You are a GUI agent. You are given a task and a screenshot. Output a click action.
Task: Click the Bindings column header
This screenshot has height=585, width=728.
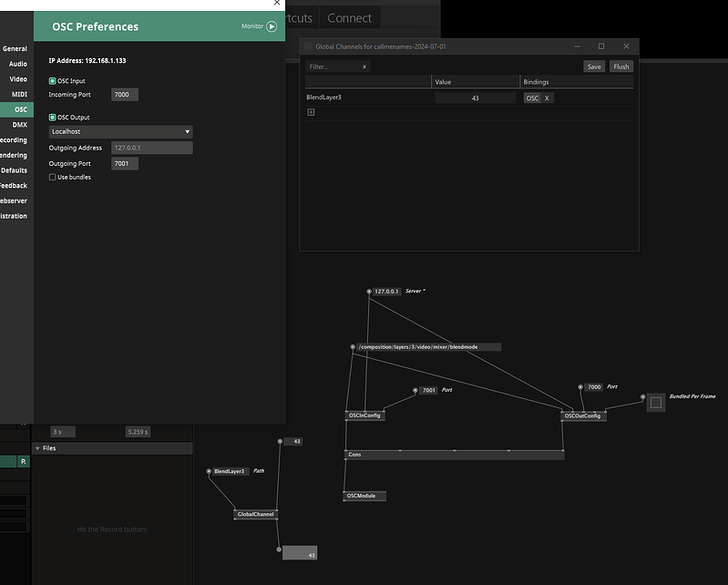577,82
